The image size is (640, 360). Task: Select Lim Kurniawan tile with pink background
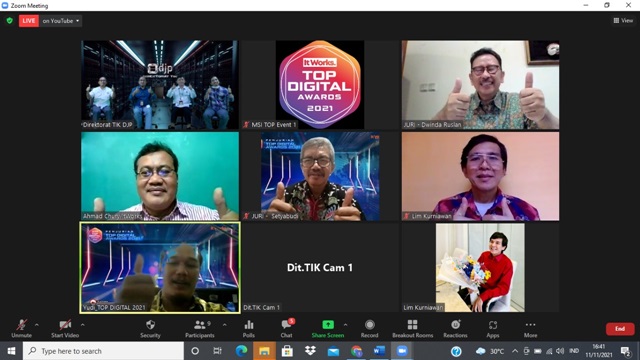pos(480,176)
